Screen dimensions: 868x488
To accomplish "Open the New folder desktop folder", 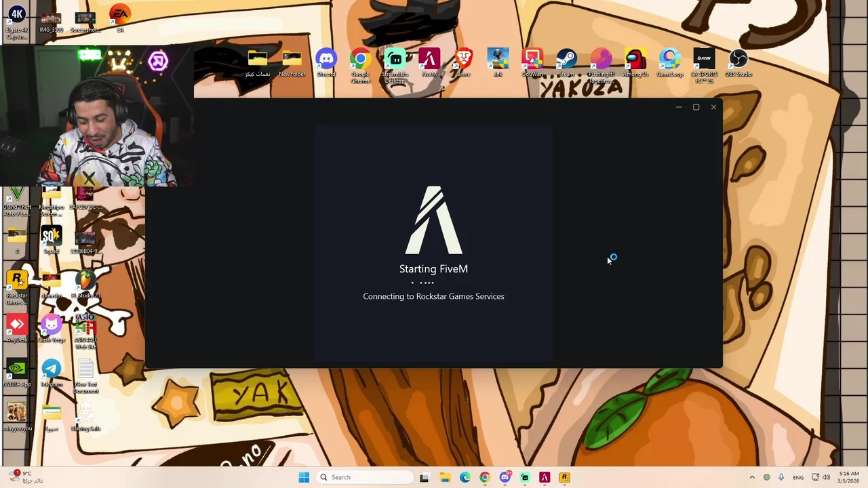I will (292, 63).
